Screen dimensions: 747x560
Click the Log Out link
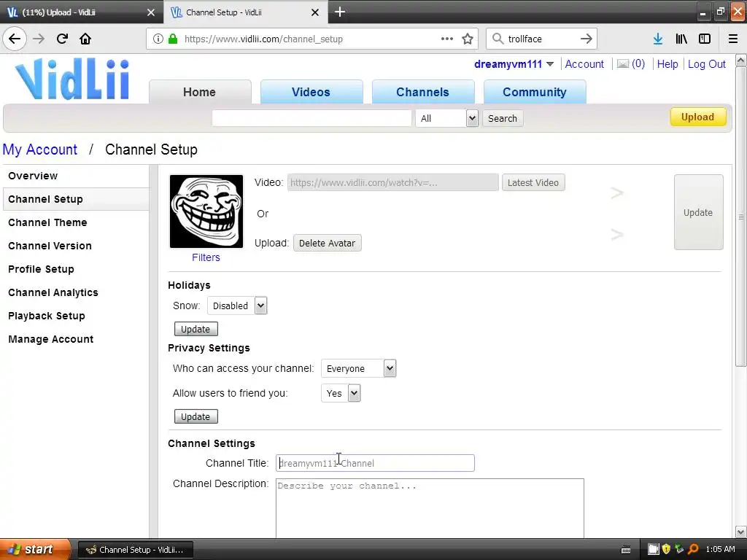(706, 64)
